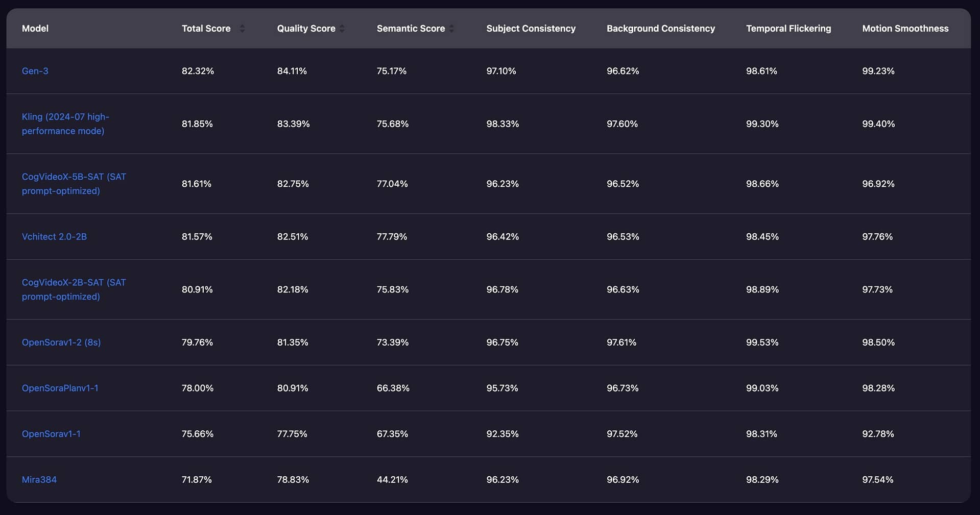Viewport: 980px width, 515px height.
Task: Select Mira384 semantic score 44.21%
Action: (x=392, y=480)
